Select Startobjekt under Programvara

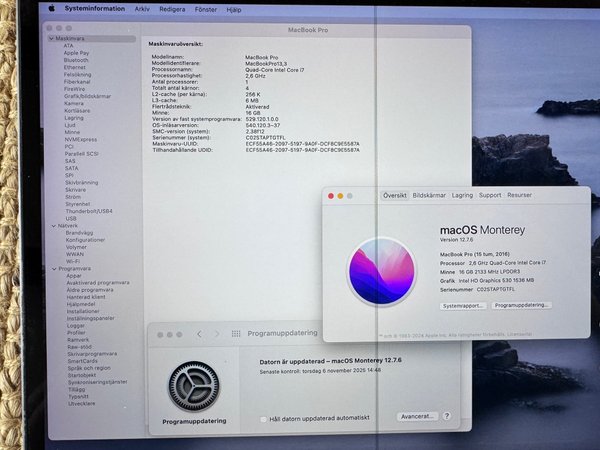tap(82, 375)
